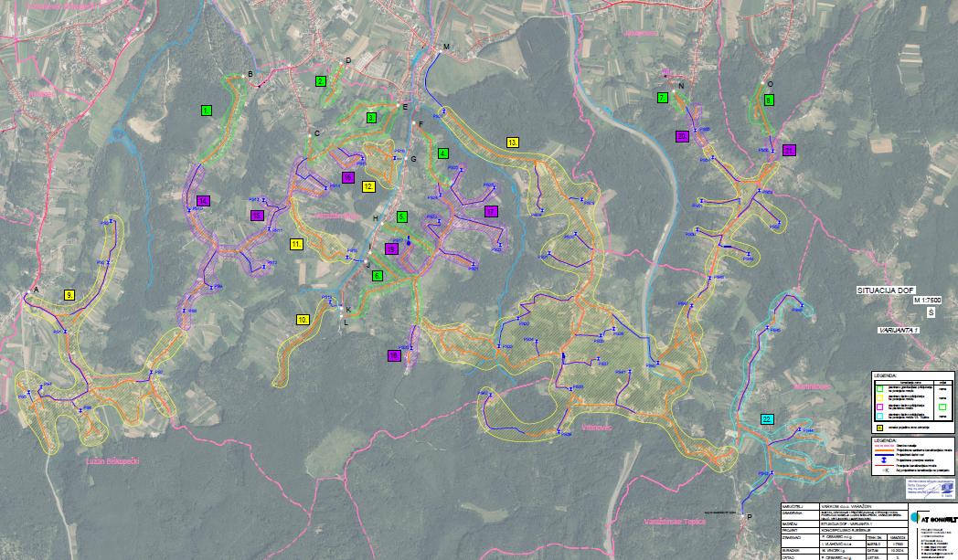Pick the yellow zone marker 11
The image size is (958, 560).
[296, 244]
